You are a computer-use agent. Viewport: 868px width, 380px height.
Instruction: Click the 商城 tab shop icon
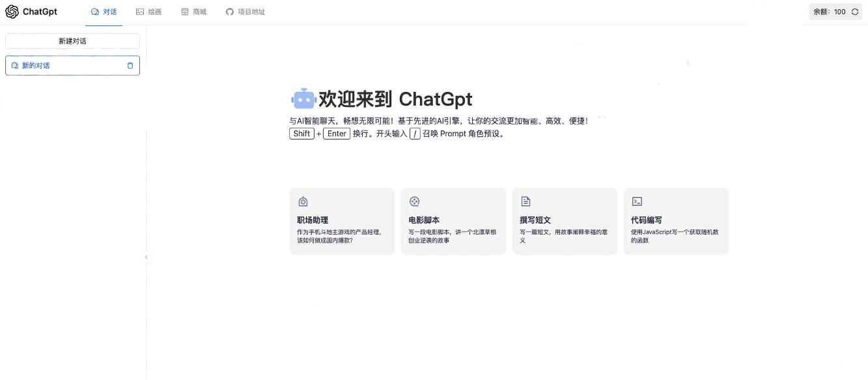185,12
